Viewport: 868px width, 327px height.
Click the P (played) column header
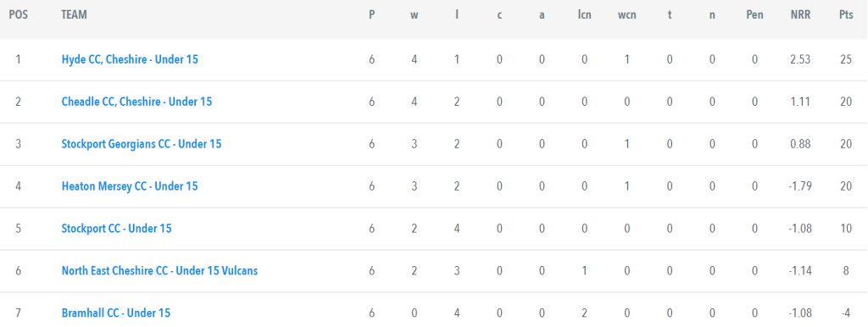tap(372, 15)
